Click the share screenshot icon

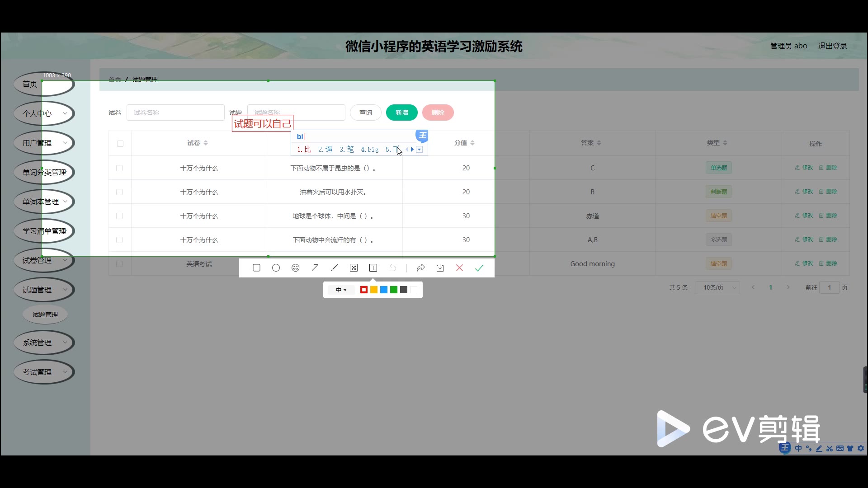point(420,268)
